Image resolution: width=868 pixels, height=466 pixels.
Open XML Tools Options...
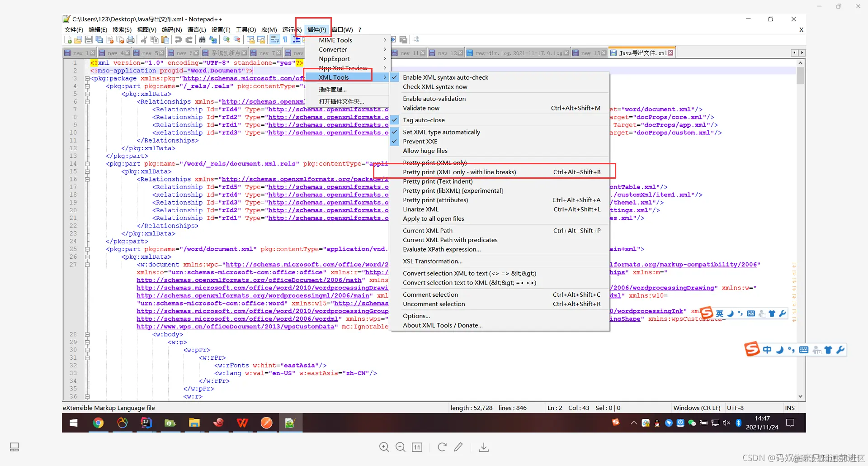coord(500,316)
